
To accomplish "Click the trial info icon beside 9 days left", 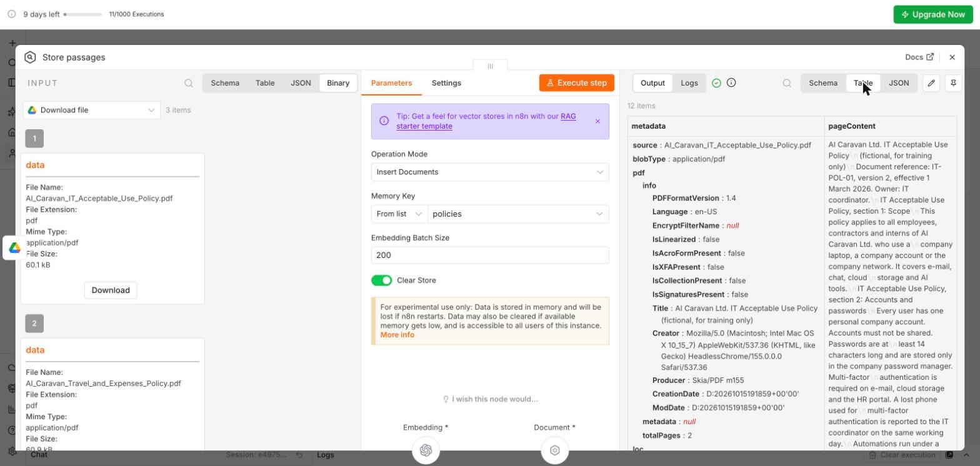I will click(x=11, y=14).
